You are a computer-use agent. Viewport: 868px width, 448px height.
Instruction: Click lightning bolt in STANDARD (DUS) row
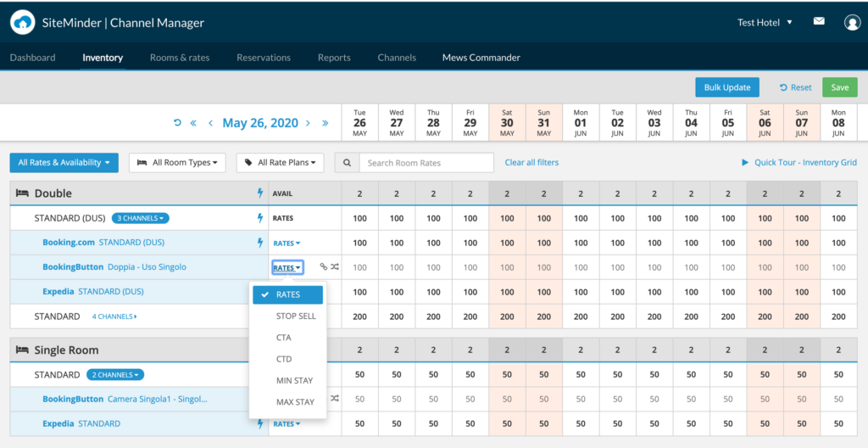coord(259,218)
